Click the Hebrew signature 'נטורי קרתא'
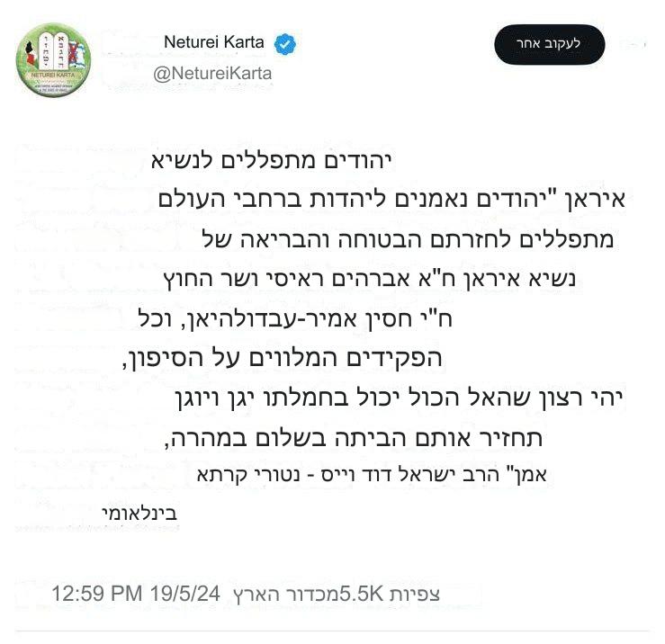The image size is (665, 644). tap(248, 474)
